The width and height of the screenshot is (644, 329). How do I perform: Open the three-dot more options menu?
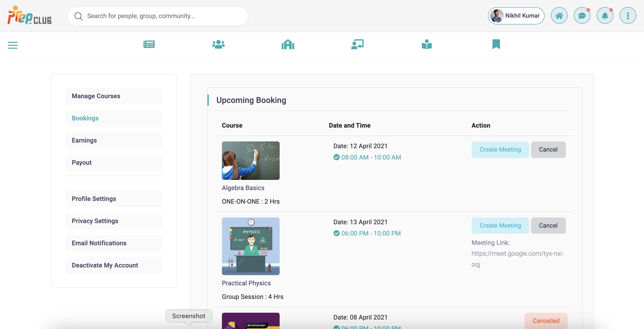click(627, 16)
